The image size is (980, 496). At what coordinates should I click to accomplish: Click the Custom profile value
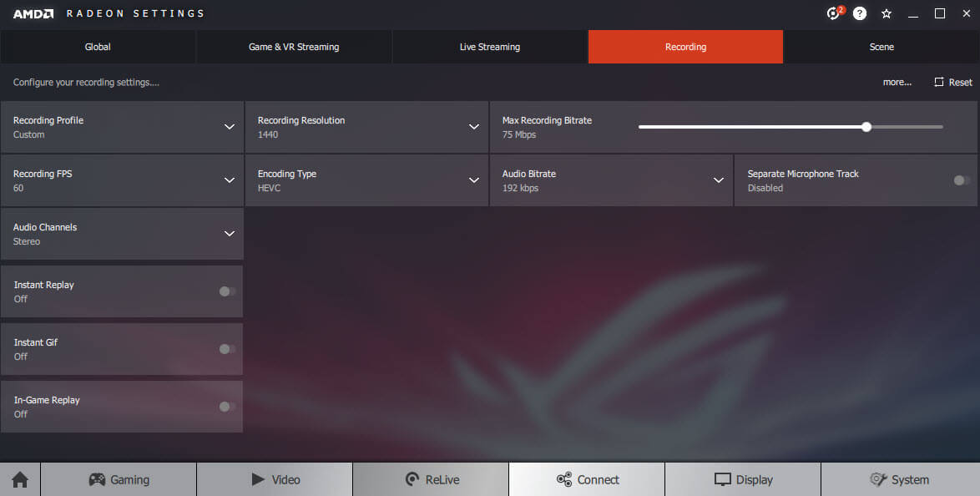click(x=28, y=134)
